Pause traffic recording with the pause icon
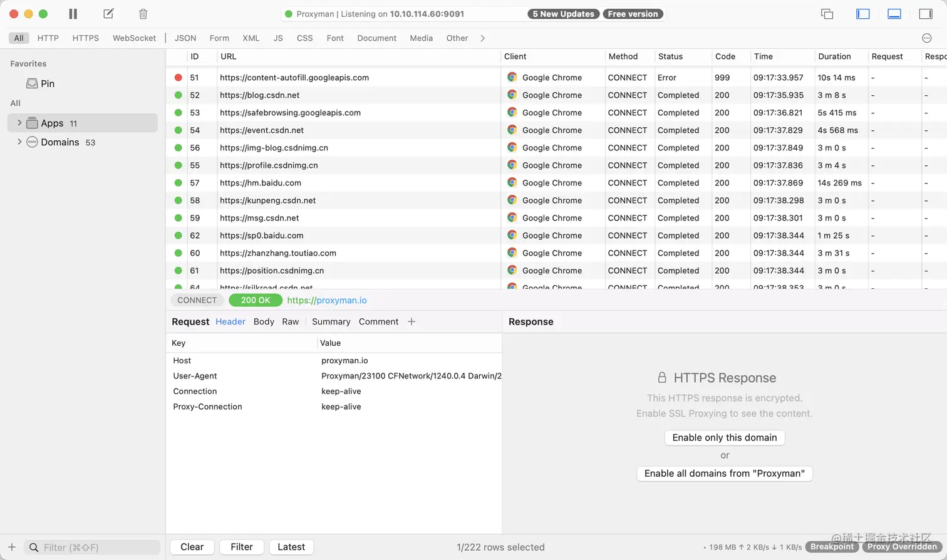The image size is (947, 560). pyautogui.click(x=73, y=14)
